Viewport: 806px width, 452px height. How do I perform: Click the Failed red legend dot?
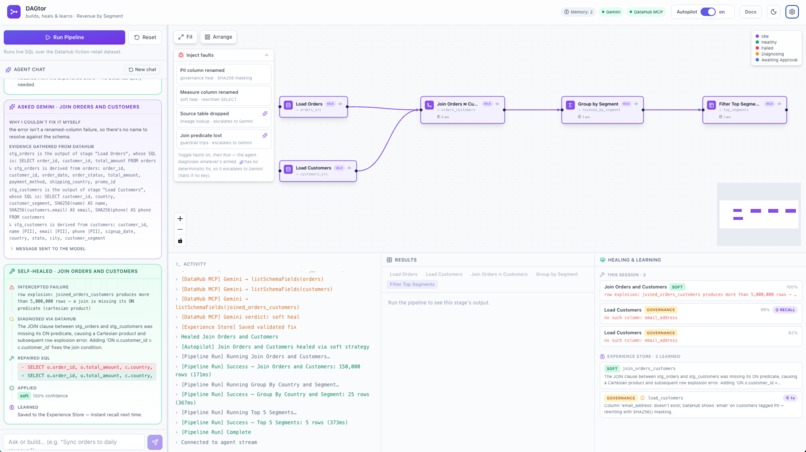[757, 48]
